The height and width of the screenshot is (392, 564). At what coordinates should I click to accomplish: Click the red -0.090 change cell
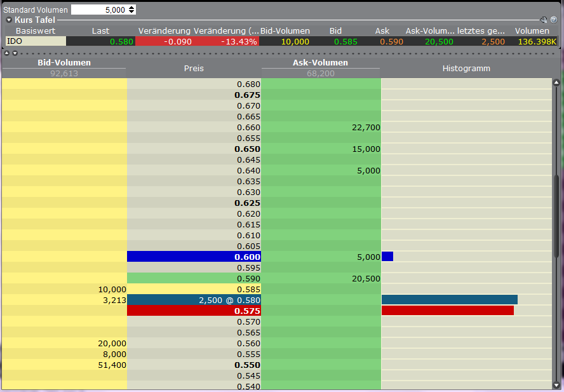click(178, 42)
